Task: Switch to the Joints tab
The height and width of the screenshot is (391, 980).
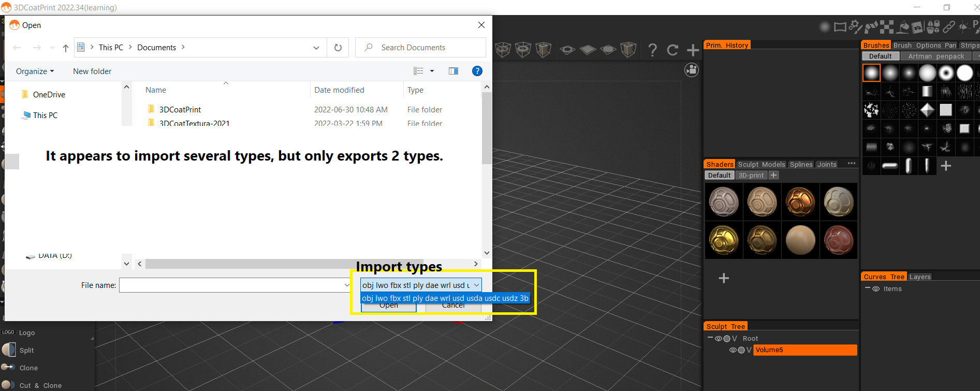Action: coord(827,164)
